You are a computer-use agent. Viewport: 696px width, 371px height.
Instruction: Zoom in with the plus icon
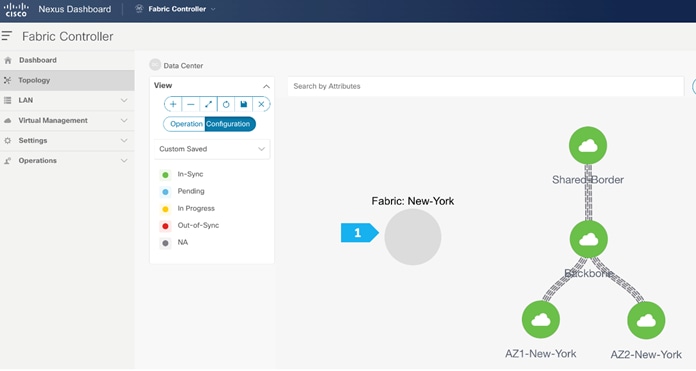pyautogui.click(x=173, y=104)
